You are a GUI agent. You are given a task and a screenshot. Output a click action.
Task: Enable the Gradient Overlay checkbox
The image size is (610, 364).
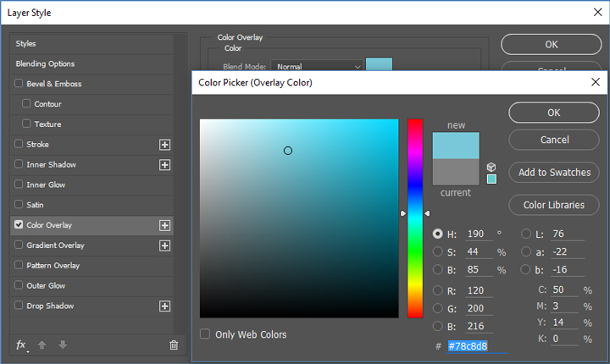pos(19,245)
